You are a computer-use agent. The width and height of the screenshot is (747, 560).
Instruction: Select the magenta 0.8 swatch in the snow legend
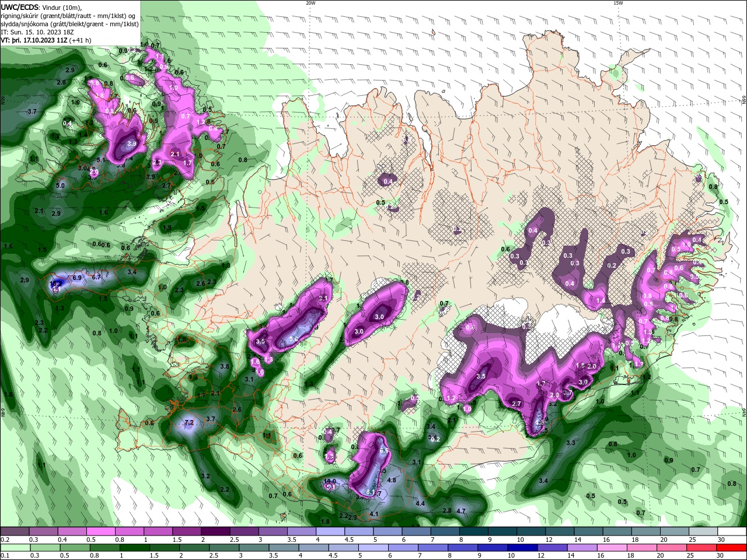tap(129, 531)
